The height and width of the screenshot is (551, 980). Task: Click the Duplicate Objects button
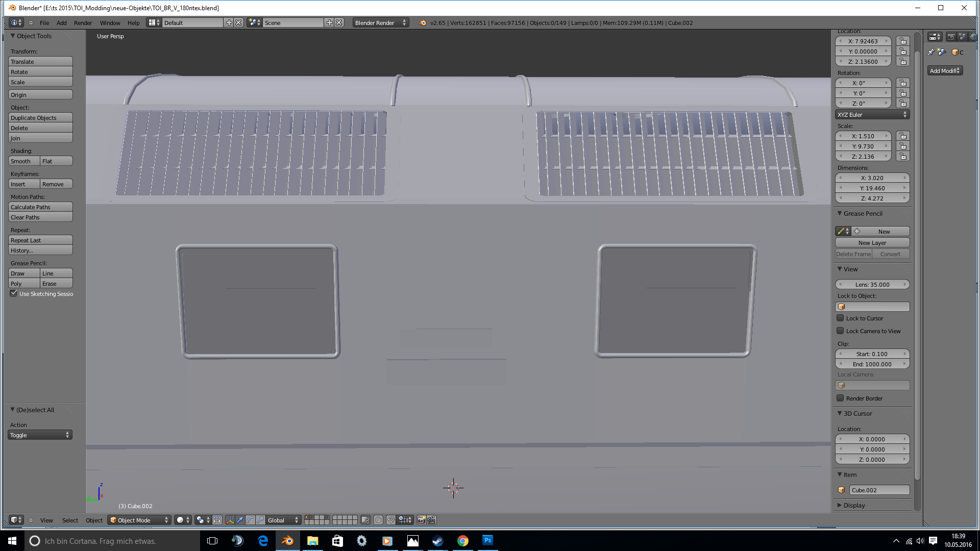[x=40, y=118]
